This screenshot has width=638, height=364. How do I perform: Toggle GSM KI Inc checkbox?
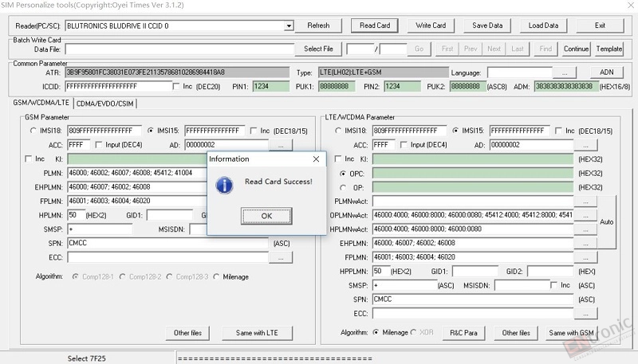[x=28, y=159]
